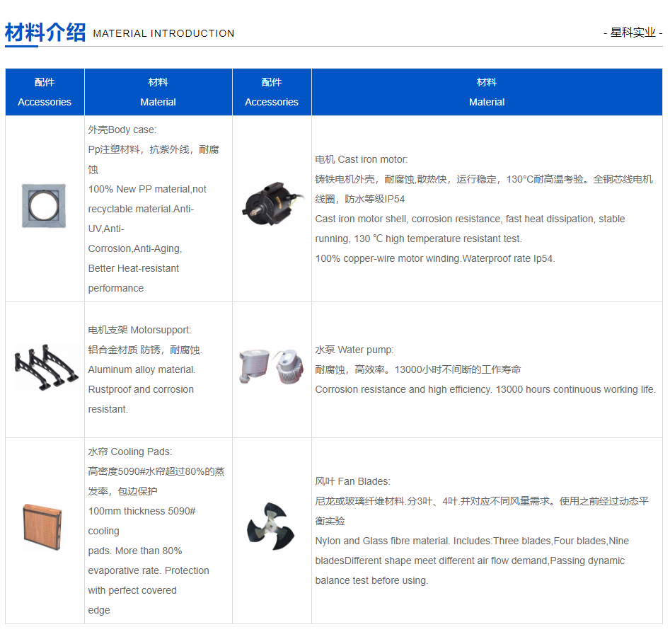Click the 水泵 Water pump: label
Viewport: 670px width, 644px height.
coord(354,350)
